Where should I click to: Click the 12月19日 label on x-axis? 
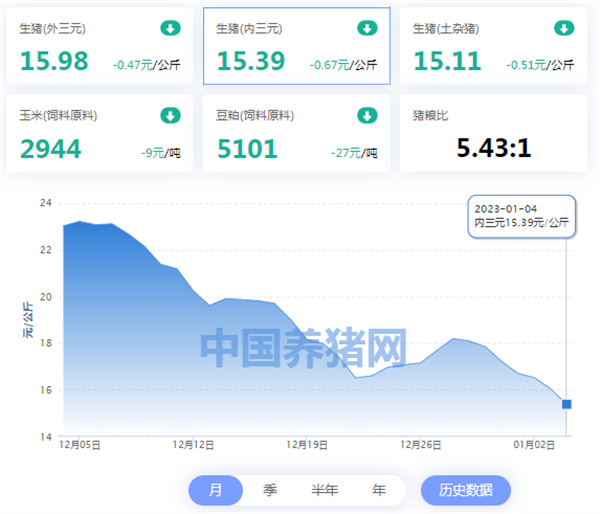[x=307, y=445]
